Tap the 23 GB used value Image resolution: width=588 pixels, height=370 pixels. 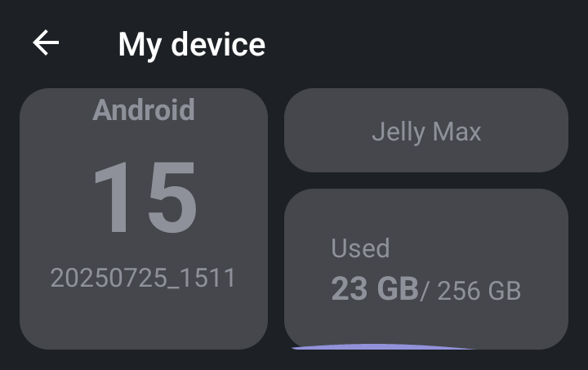coord(374,290)
